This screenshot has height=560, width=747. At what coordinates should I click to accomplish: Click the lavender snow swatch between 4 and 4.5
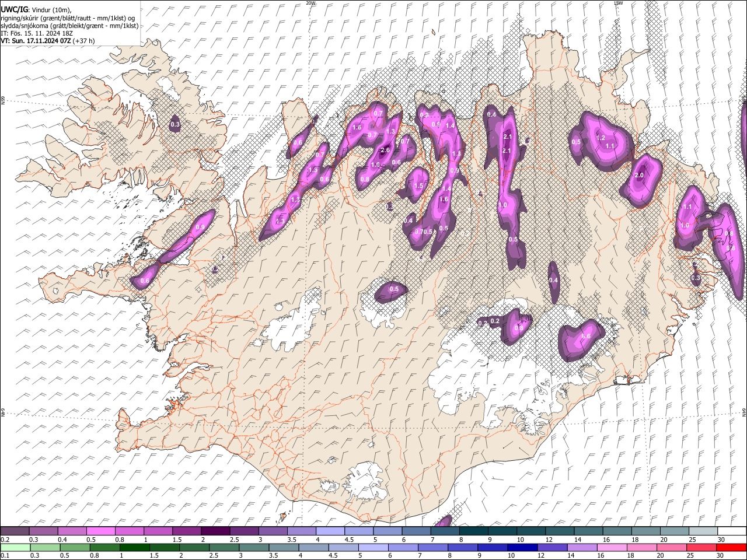[330, 531]
